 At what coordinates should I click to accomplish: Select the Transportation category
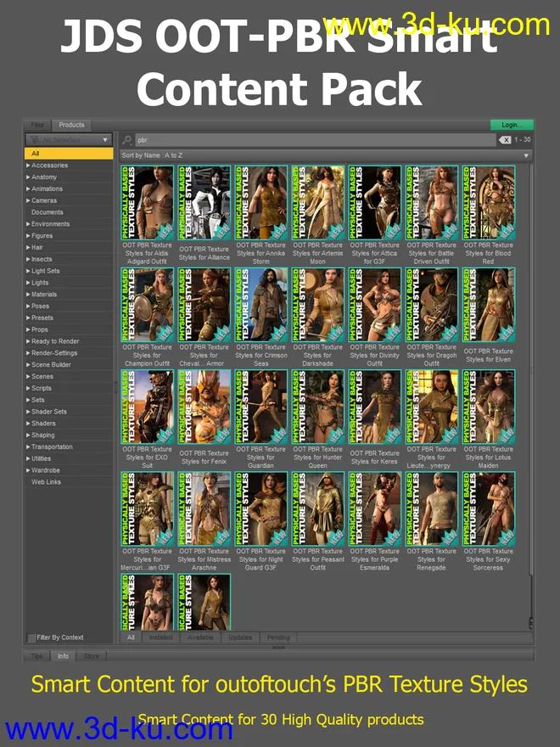(52, 447)
